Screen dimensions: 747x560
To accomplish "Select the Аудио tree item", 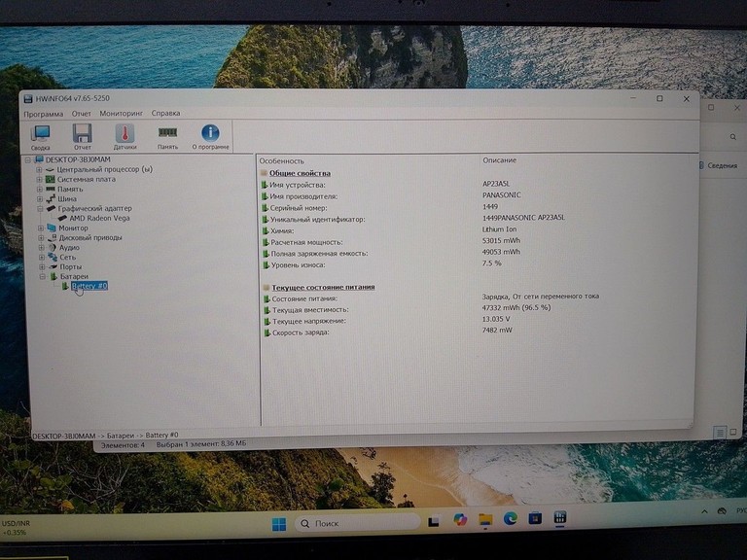I will point(69,248).
